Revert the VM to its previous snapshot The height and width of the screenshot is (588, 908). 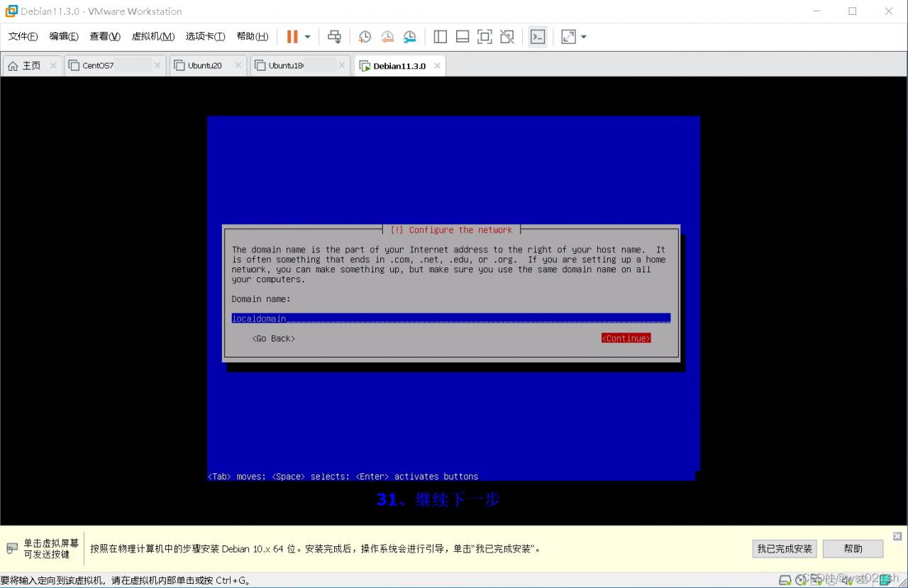(x=387, y=37)
